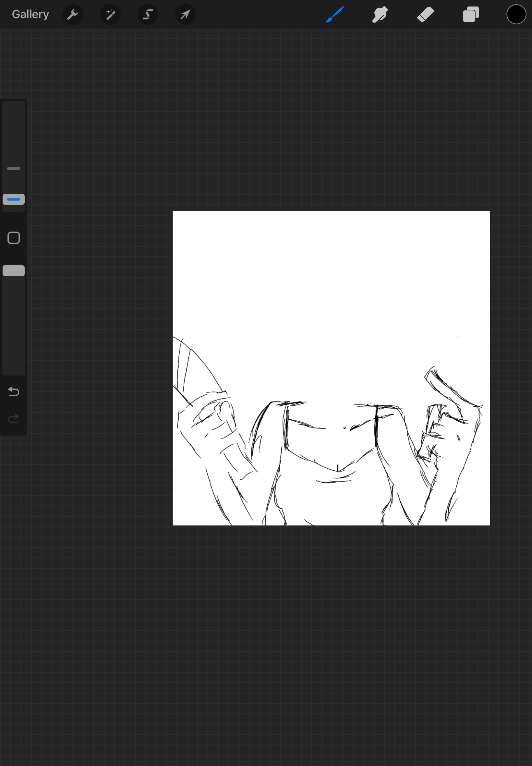Screen dimensions: 532x766
Task: Select the Paint brush tool
Action: (335, 14)
